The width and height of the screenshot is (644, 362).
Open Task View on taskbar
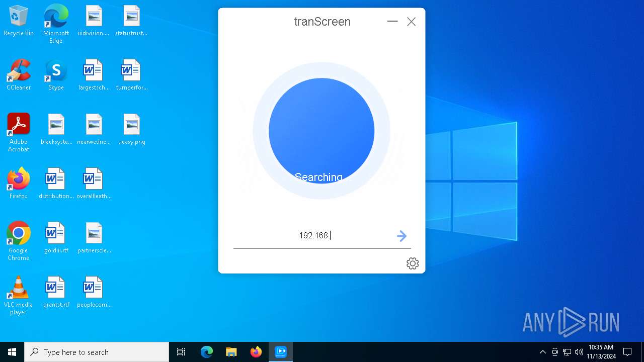pos(181,352)
